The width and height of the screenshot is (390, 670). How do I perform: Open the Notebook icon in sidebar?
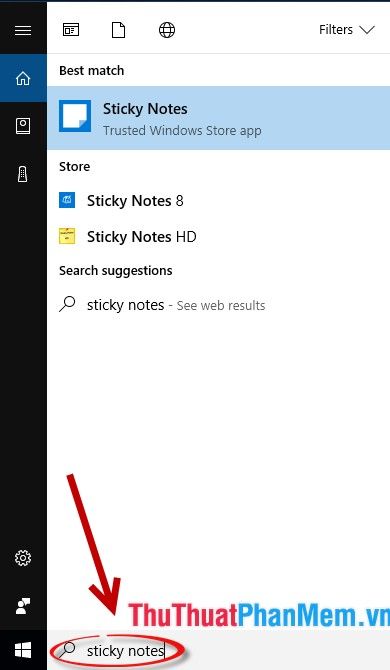pyautogui.click(x=23, y=126)
